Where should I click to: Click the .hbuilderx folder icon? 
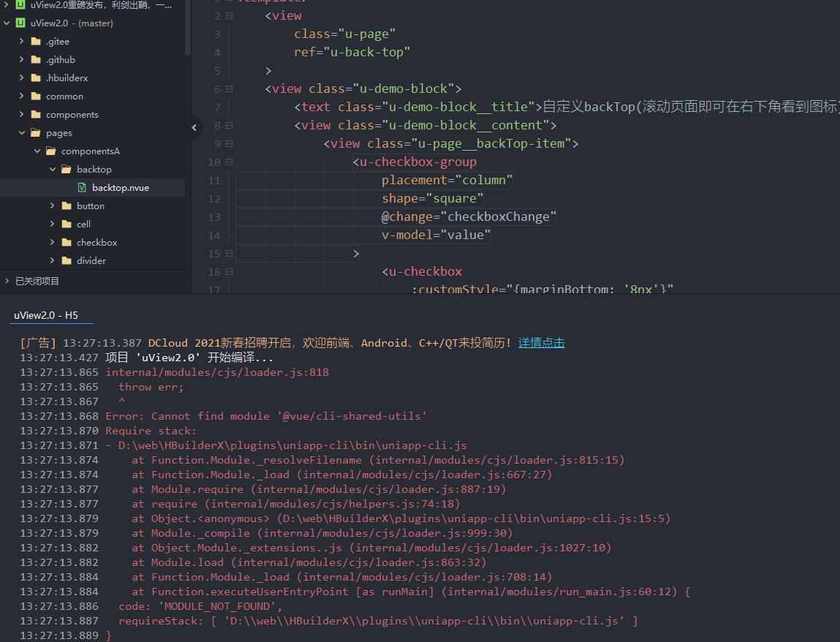[x=36, y=78]
